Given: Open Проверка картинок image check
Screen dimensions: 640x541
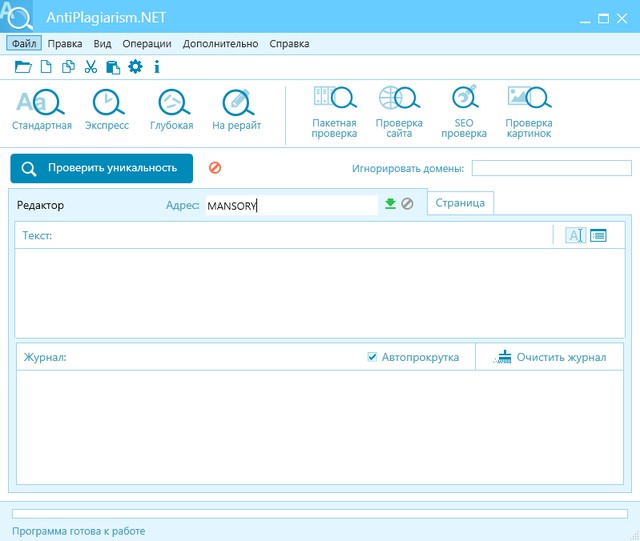Looking at the screenshot, I should coord(529,111).
